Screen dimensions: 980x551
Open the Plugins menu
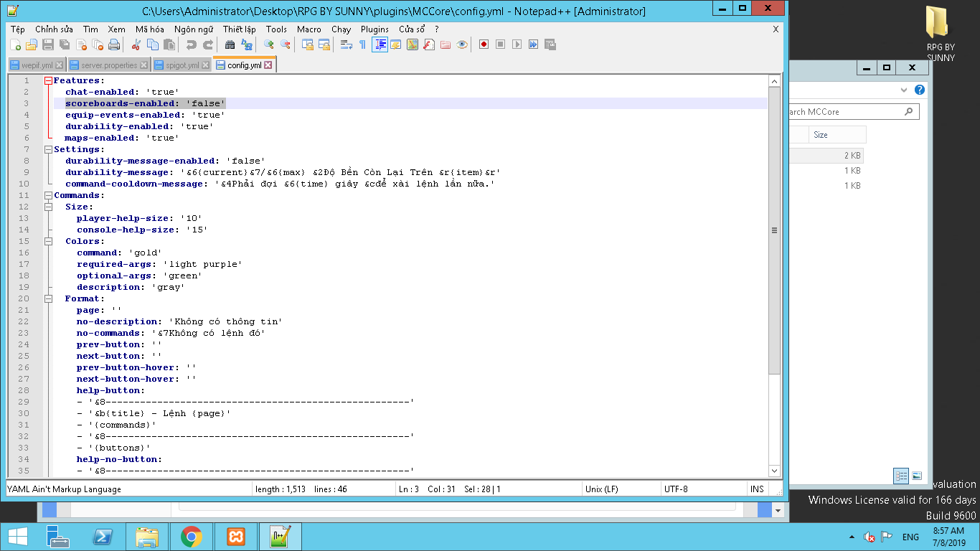click(x=374, y=29)
